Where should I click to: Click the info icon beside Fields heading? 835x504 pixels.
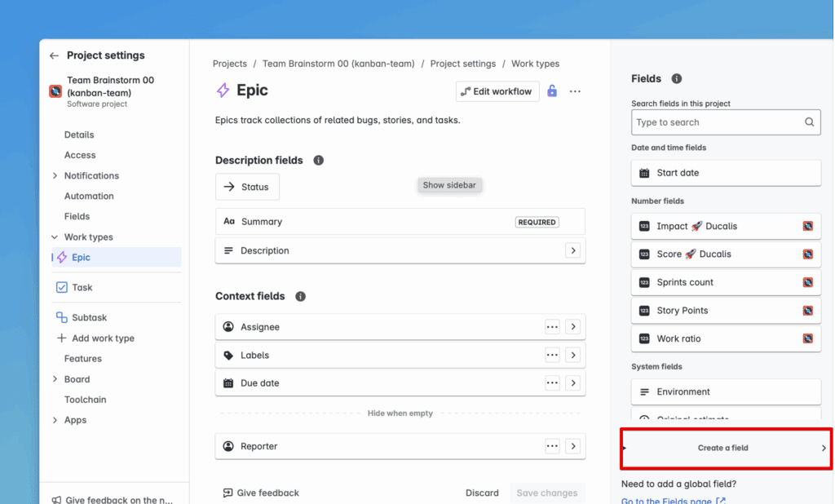click(x=676, y=79)
